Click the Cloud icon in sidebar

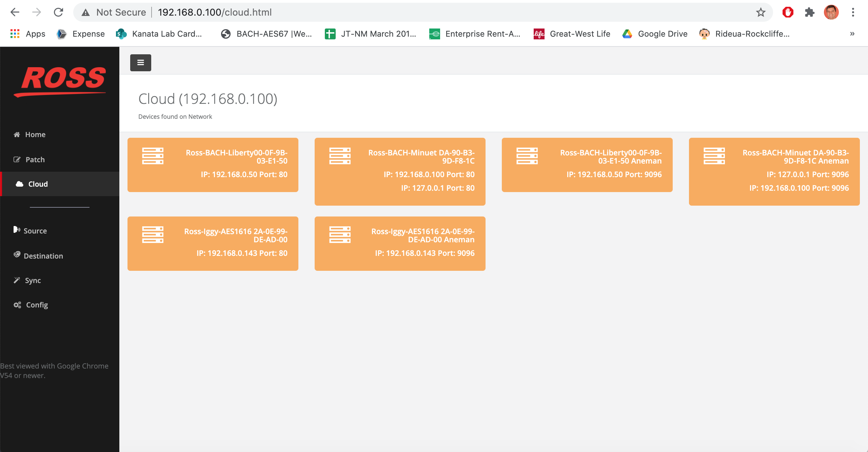click(x=20, y=184)
